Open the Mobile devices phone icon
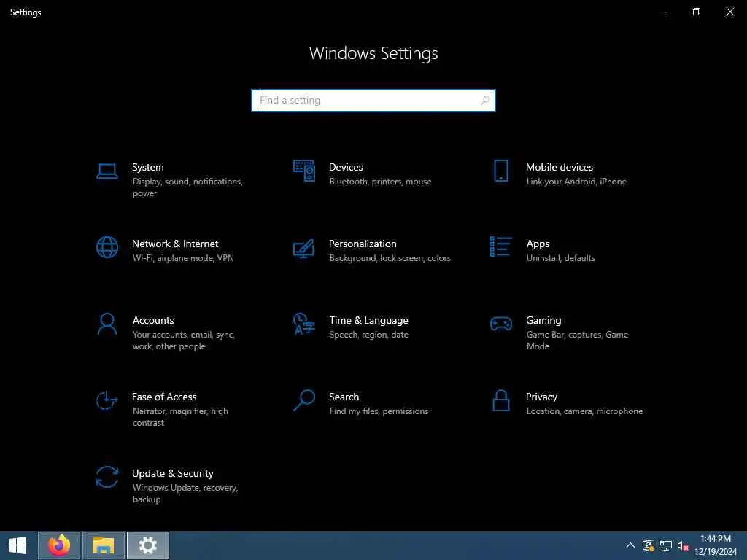Image resolution: width=747 pixels, height=560 pixels. (x=500, y=171)
